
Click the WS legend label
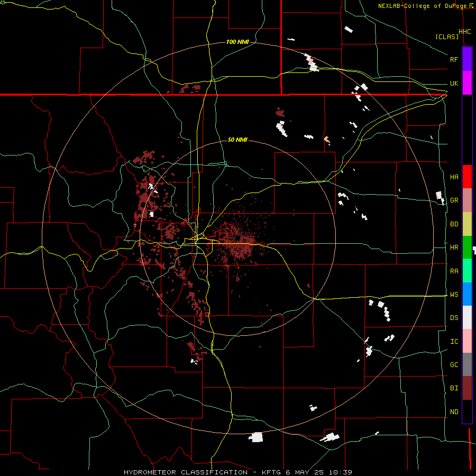(x=454, y=295)
